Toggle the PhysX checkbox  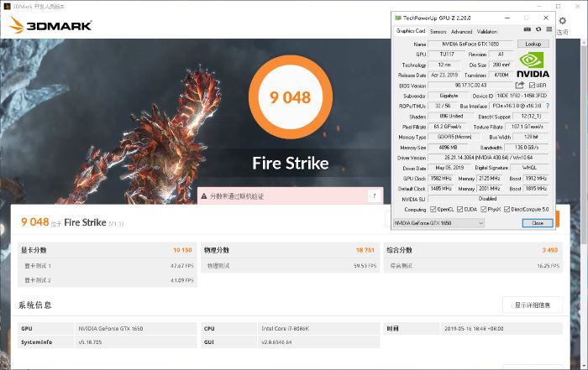483,209
